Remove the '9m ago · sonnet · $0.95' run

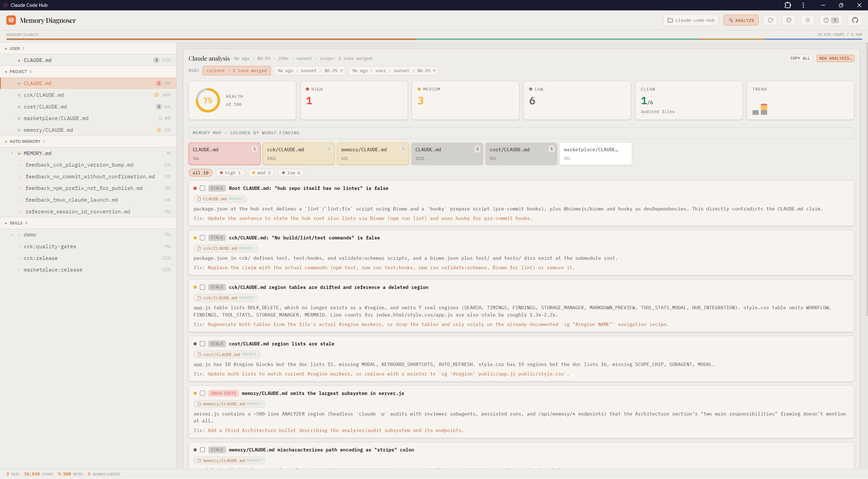[x=341, y=70]
